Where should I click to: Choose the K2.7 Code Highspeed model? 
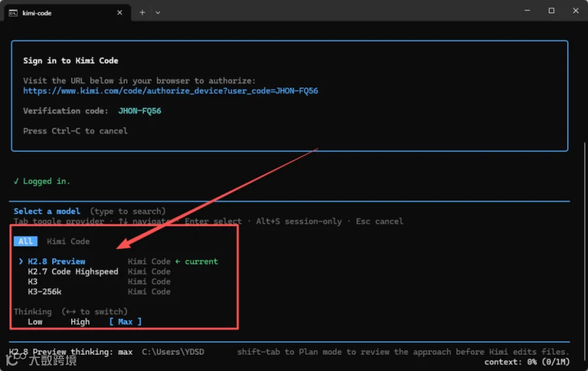[73, 272]
